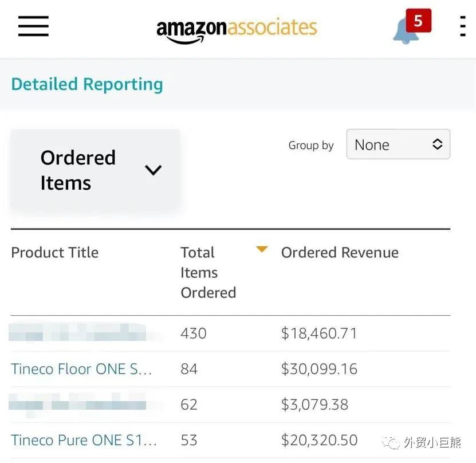Click the blurred product title with 62 items
The width and height of the screenshot is (476, 463).
(77, 404)
